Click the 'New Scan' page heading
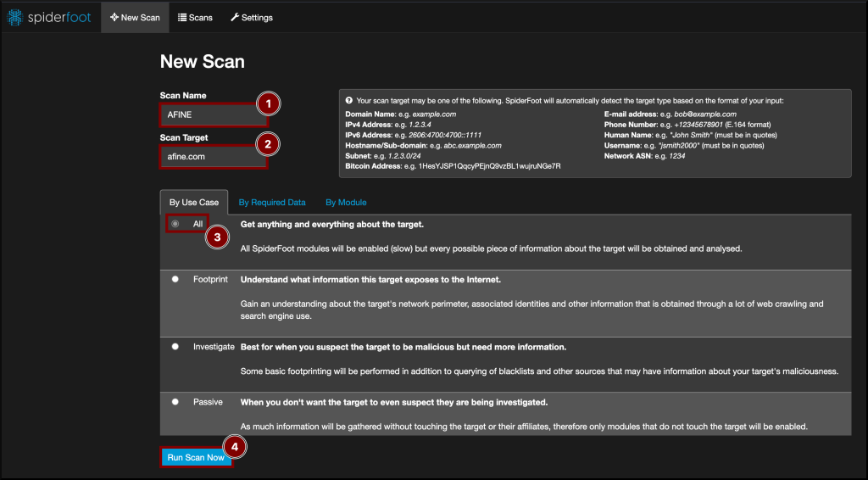868x480 pixels. (x=202, y=61)
